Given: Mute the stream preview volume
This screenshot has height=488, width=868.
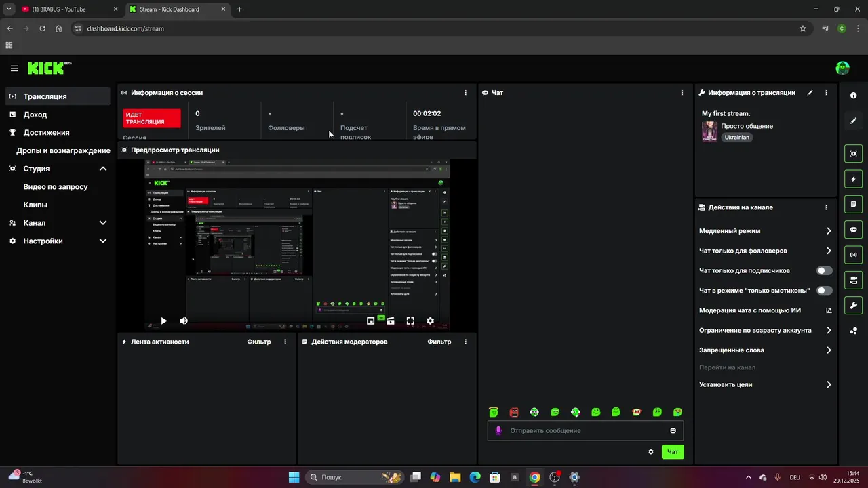Looking at the screenshot, I should tap(183, 321).
